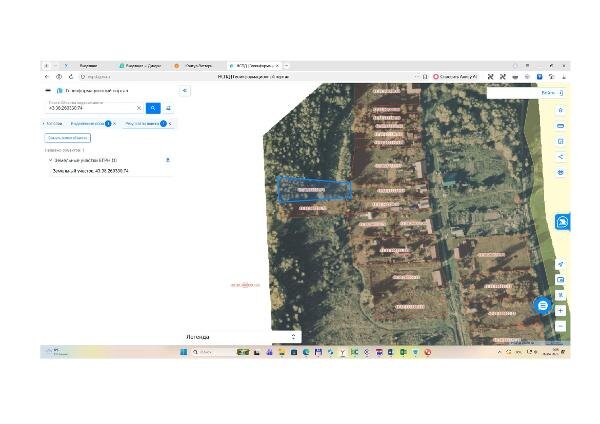This screenshot has width=600, height=424.
Task: Switch to the first browser tab
Action: 89,66
